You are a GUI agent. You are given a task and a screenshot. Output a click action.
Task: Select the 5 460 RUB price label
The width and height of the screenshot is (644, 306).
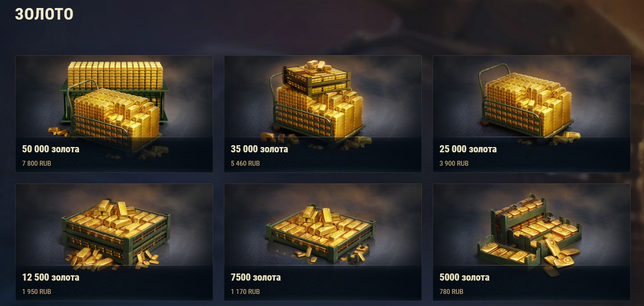pyautogui.click(x=245, y=163)
